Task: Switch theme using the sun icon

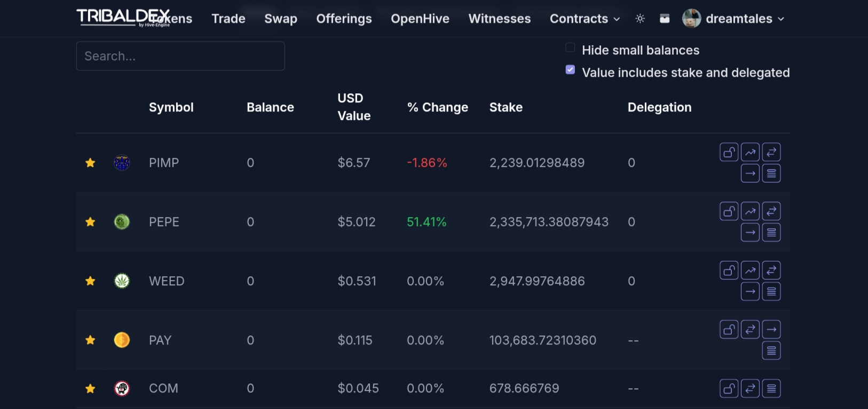Action: point(640,19)
